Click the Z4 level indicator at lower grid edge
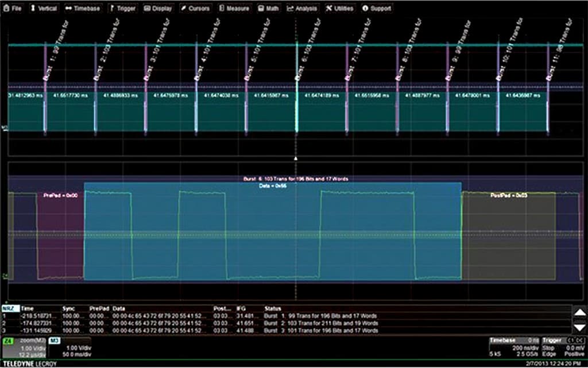 pyautogui.click(x=5, y=276)
